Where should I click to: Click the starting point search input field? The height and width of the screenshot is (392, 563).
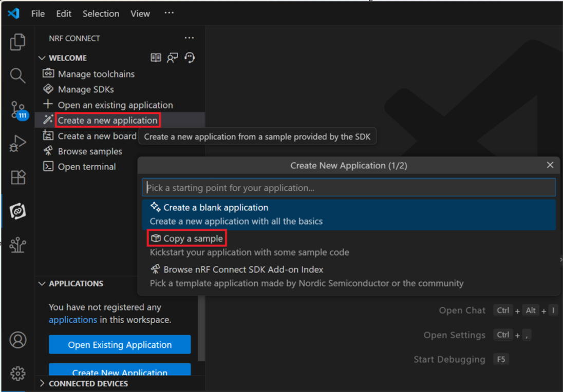[x=348, y=188]
